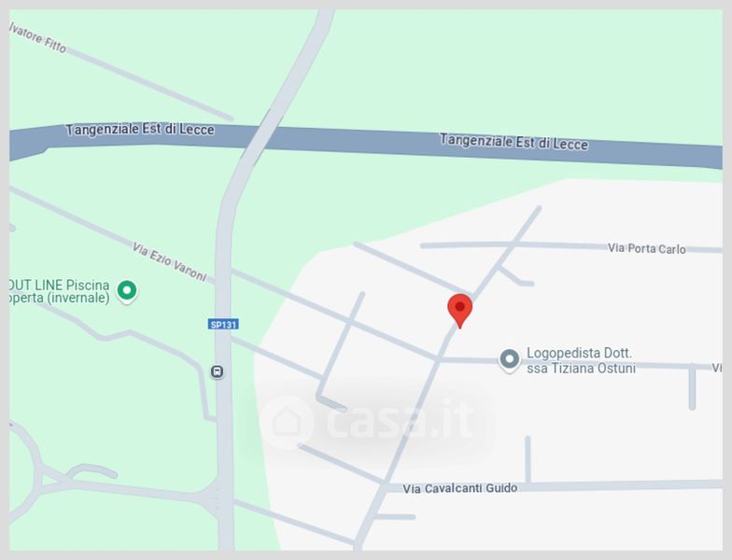
Task: Click the Via Cavalcanti Guido street label
Action: coord(459,488)
